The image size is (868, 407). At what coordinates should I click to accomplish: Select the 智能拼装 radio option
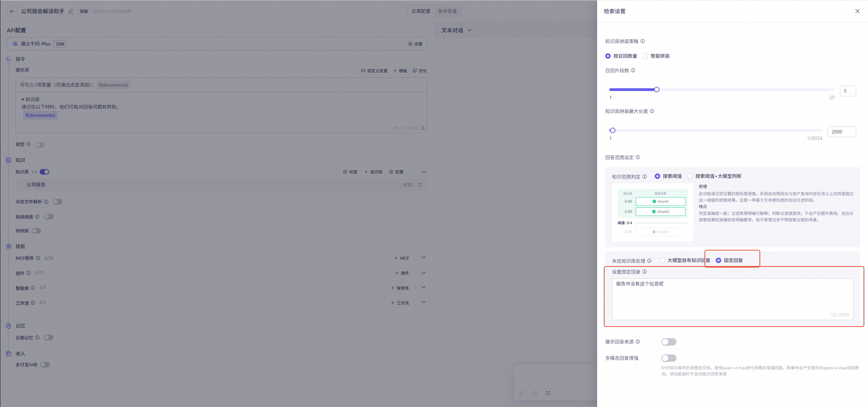(x=645, y=56)
